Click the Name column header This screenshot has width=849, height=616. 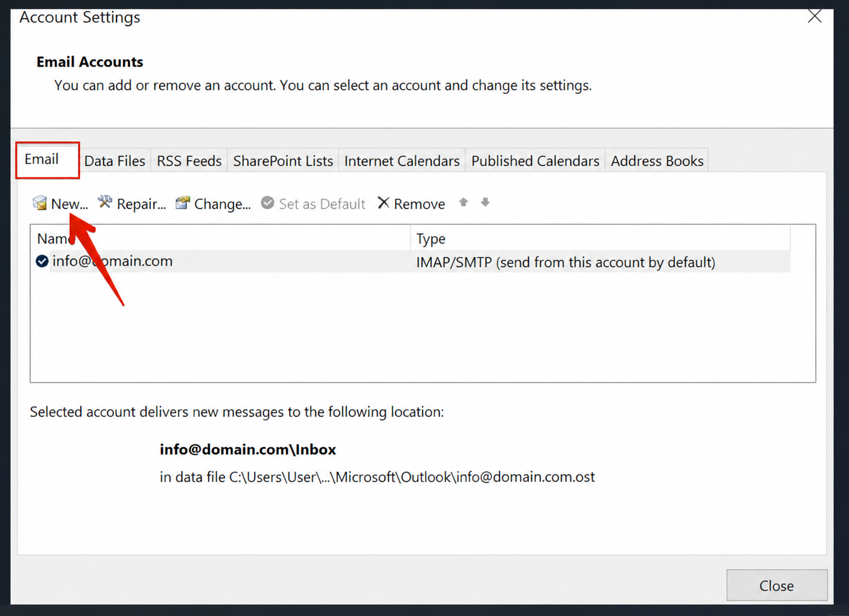pyautogui.click(x=220, y=238)
